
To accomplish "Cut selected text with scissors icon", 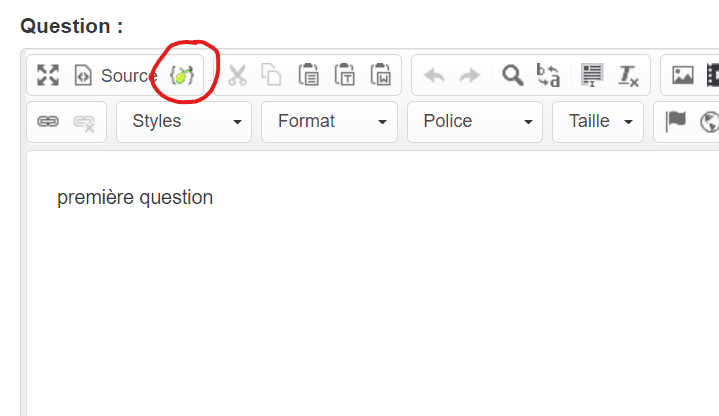I will pos(238,75).
